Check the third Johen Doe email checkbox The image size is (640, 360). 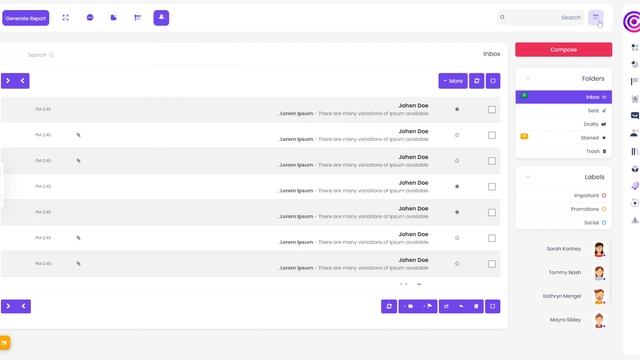pos(492,161)
